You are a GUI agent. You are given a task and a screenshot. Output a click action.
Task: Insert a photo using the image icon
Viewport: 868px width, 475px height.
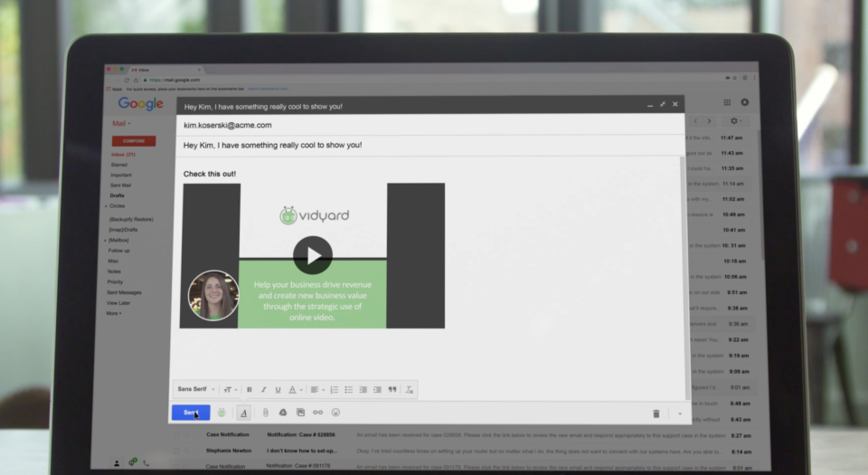coord(300,413)
